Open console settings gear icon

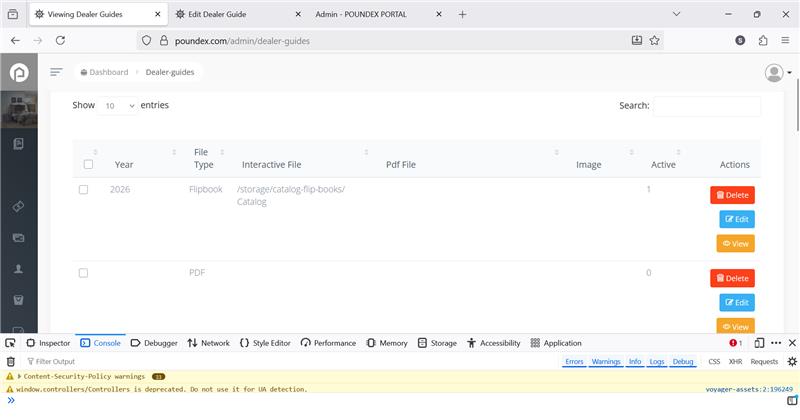pos(792,361)
